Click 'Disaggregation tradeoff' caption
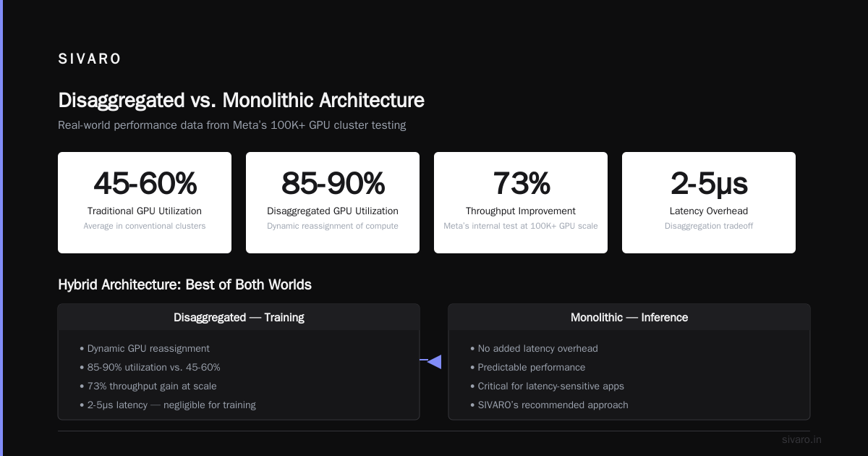The height and width of the screenshot is (456, 868). 709,226
